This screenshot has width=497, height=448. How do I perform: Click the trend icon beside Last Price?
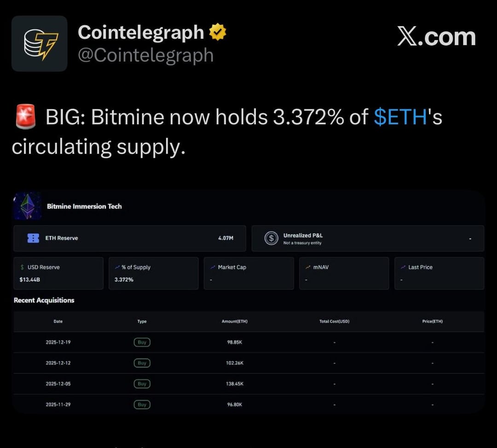403,267
